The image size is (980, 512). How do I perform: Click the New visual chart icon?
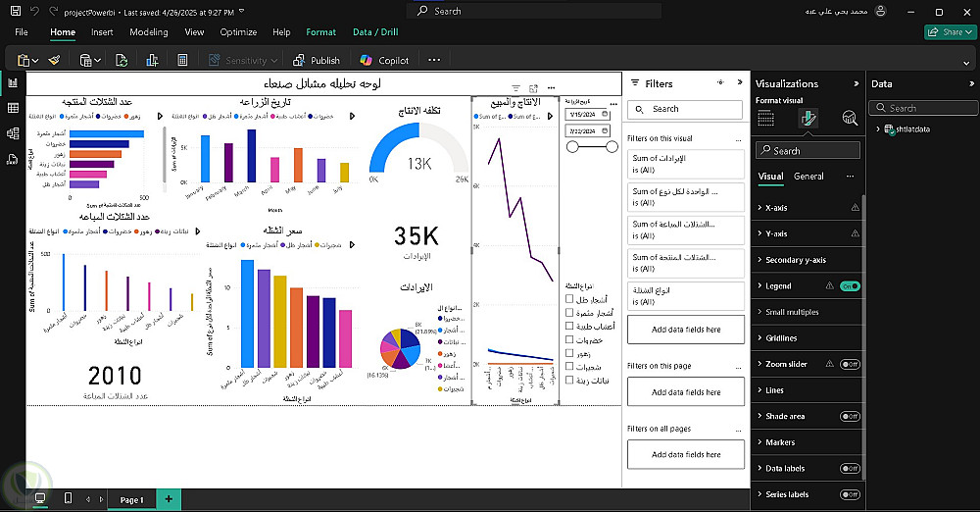pos(152,60)
